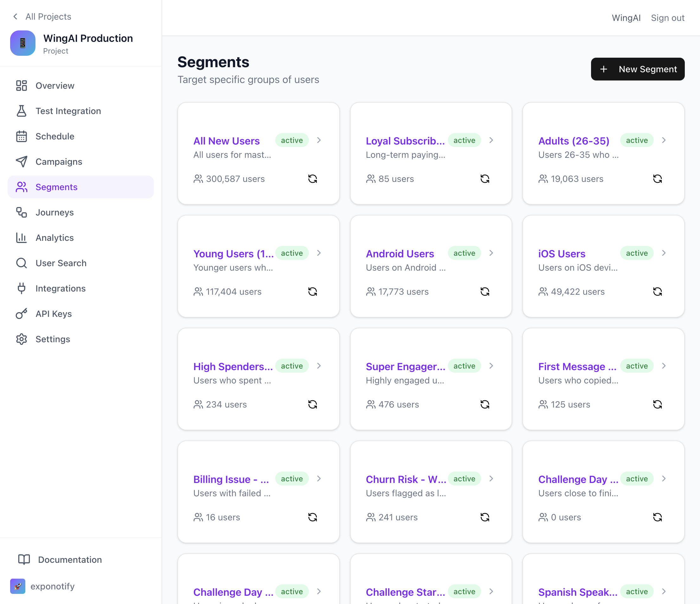Image resolution: width=700 pixels, height=604 pixels.
Task: Click the Analytics chart icon
Action: click(x=22, y=238)
